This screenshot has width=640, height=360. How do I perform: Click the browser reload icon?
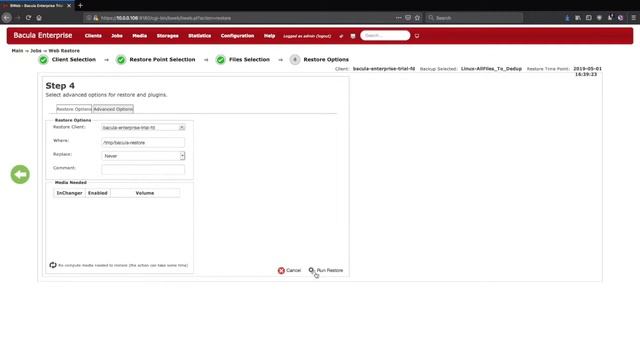[x=28, y=18]
